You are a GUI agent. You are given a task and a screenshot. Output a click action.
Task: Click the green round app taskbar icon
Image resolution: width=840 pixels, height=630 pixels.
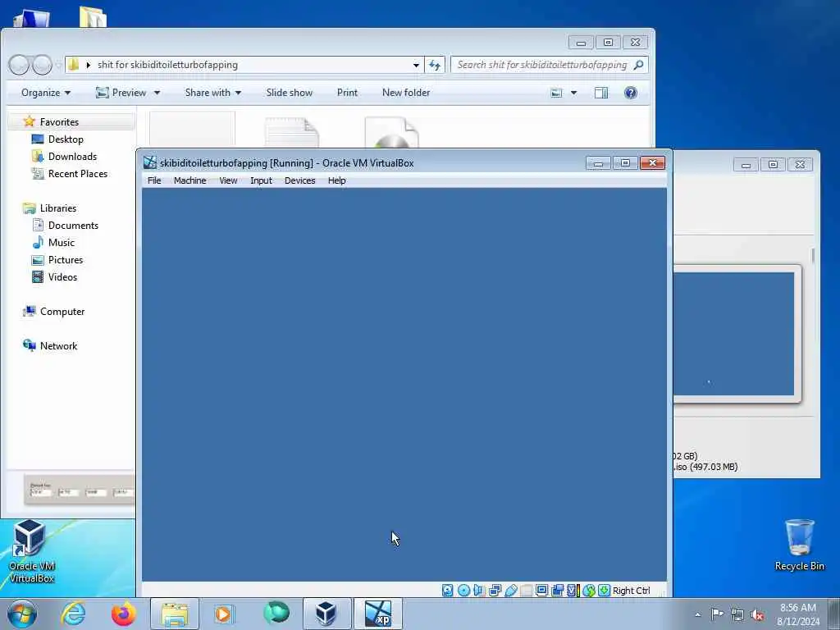coord(276,613)
